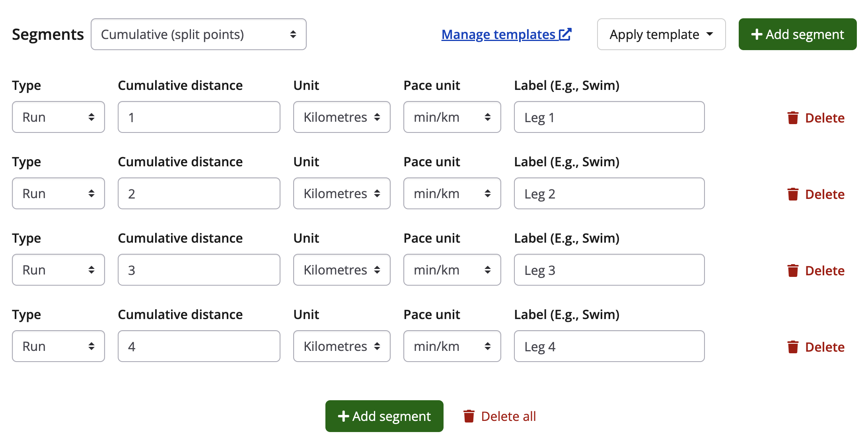Image resolution: width=868 pixels, height=440 pixels.
Task: Open the Manage templates link
Action: click(498, 35)
